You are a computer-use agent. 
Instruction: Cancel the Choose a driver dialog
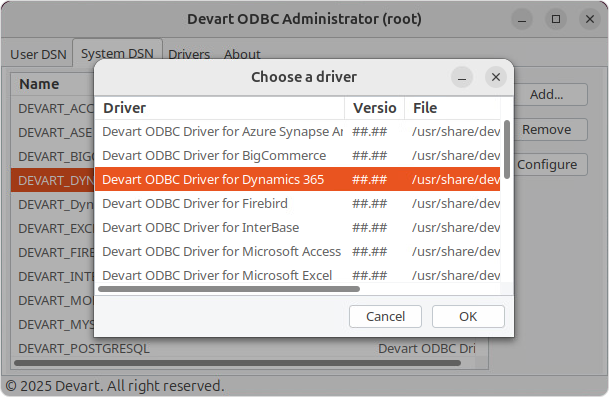(385, 316)
